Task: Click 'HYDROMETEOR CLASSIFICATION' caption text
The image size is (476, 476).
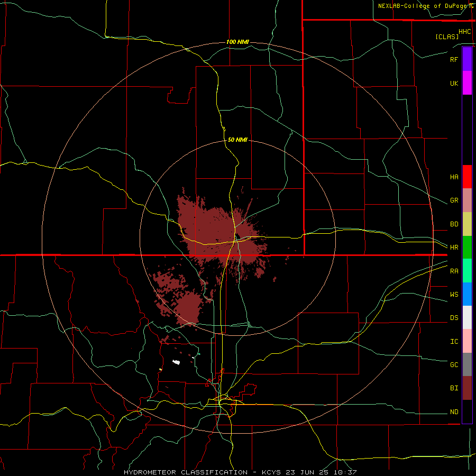Action: tap(186, 472)
